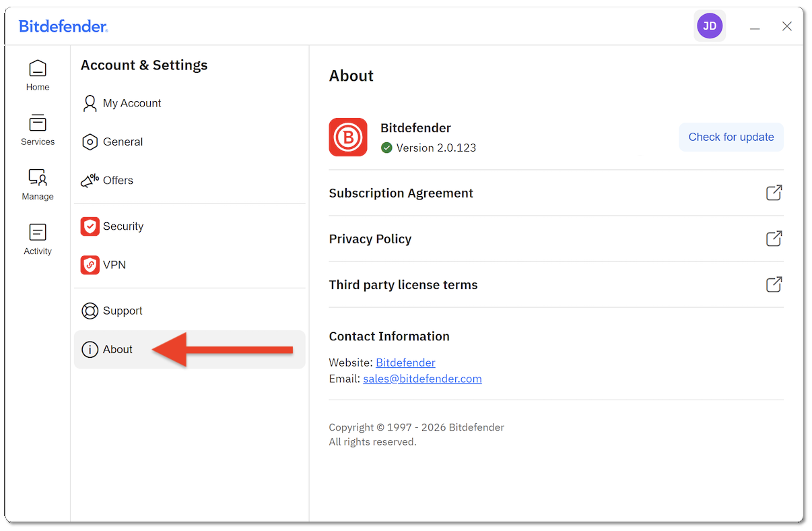Open the Bitdefender website link
The image size is (812, 531).
tap(405, 363)
